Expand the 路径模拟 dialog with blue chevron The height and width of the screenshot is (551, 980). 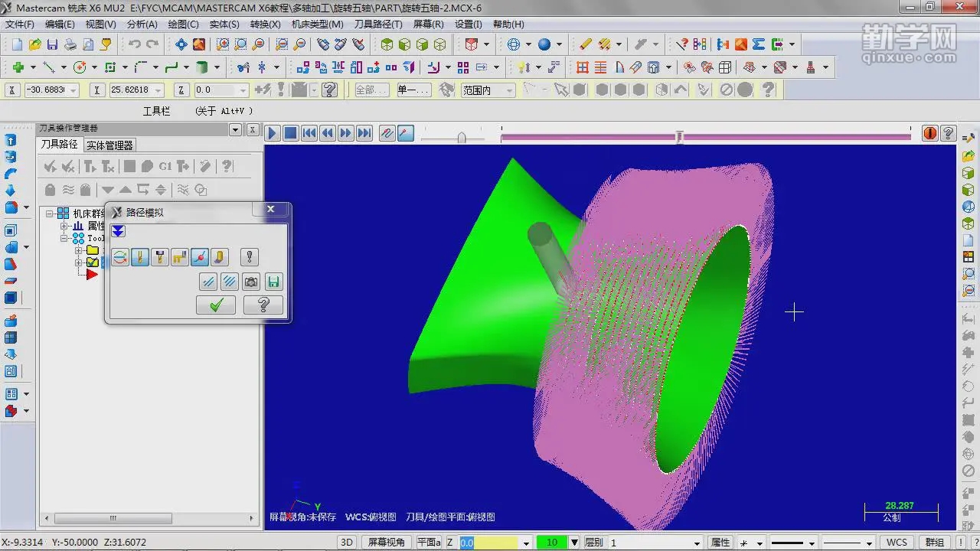(118, 231)
